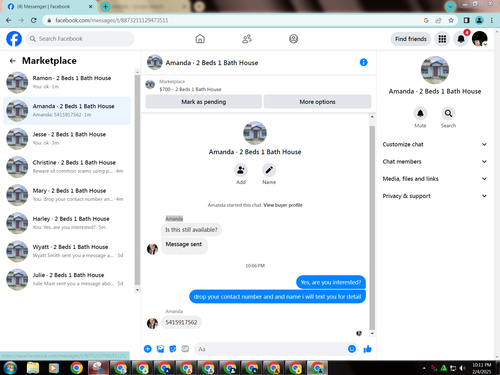Image resolution: width=500 pixels, height=375 pixels.
Task: Click the house thumbnail in right panel
Action: coord(435,70)
